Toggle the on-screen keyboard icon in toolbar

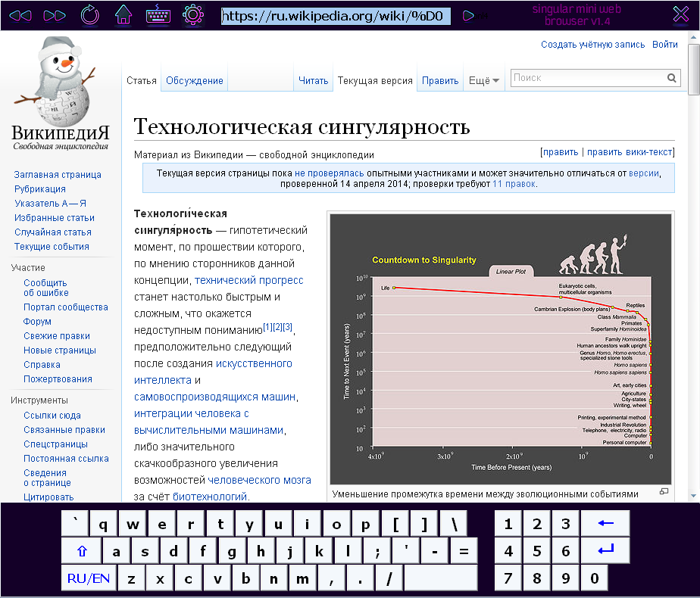coord(158,14)
